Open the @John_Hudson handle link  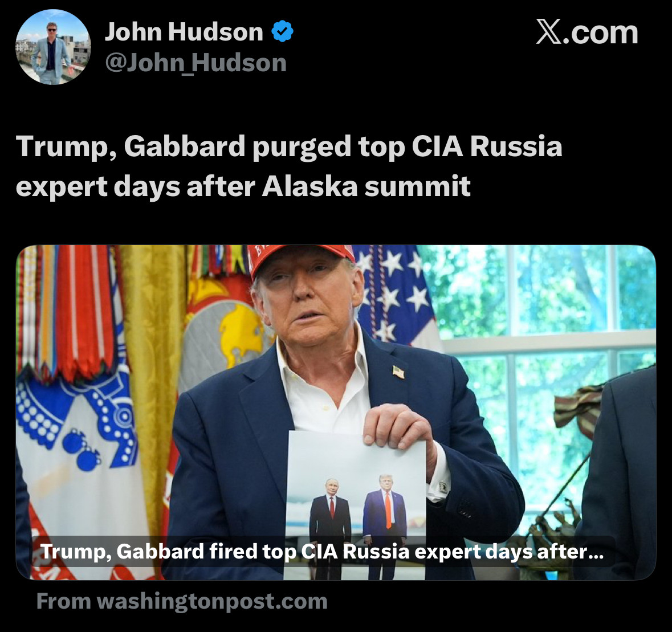(x=196, y=63)
